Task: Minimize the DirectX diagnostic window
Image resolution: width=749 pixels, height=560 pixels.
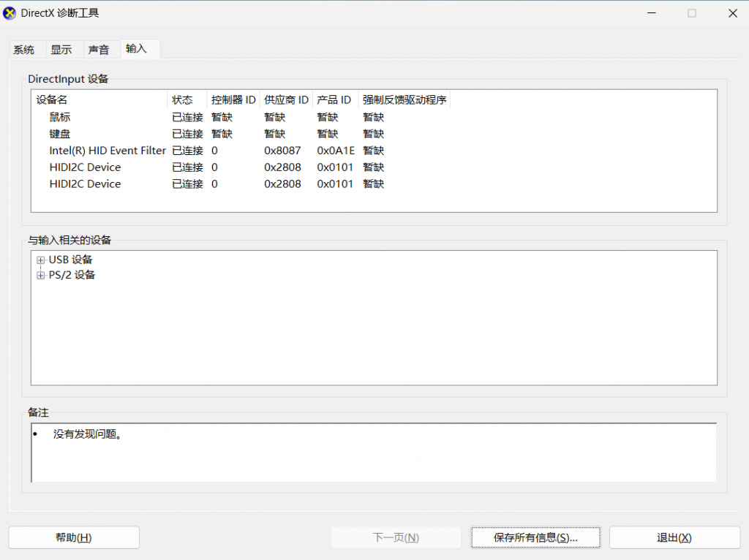Action: point(651,13)
